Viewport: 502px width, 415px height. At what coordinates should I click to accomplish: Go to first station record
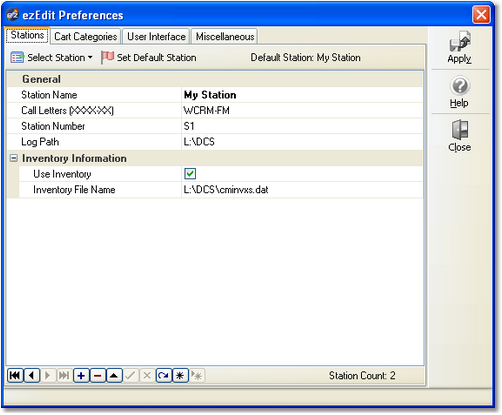pos(15,376)
